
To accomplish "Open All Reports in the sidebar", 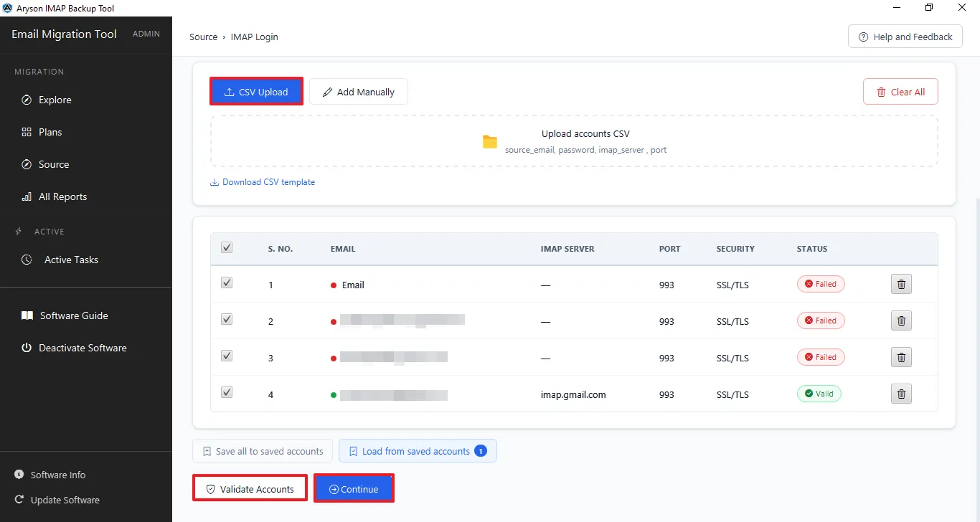I will point(62,196).
